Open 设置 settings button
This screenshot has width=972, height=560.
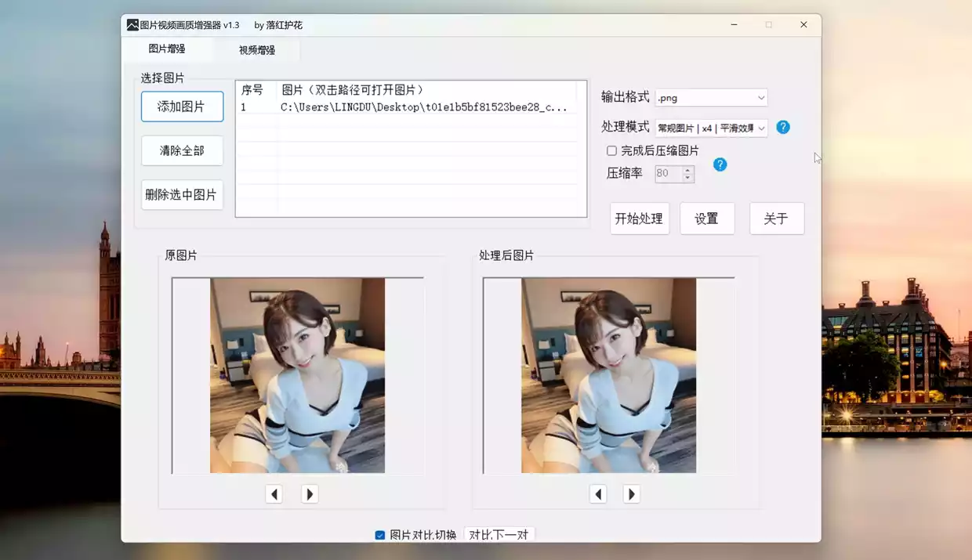706,219
